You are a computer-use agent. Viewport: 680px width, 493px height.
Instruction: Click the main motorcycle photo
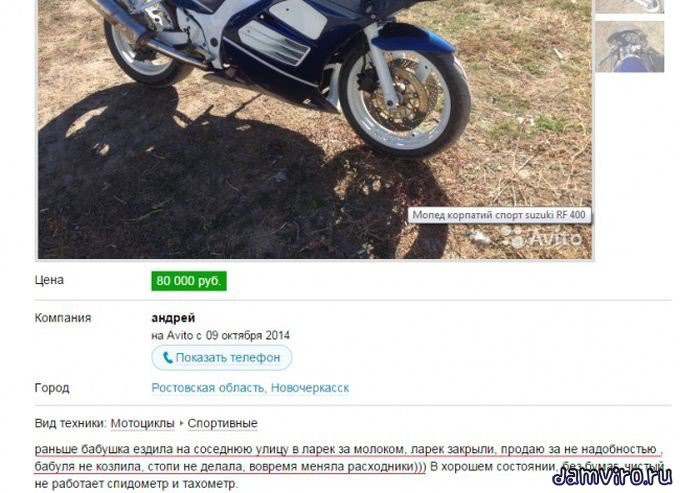coord(315,129)
